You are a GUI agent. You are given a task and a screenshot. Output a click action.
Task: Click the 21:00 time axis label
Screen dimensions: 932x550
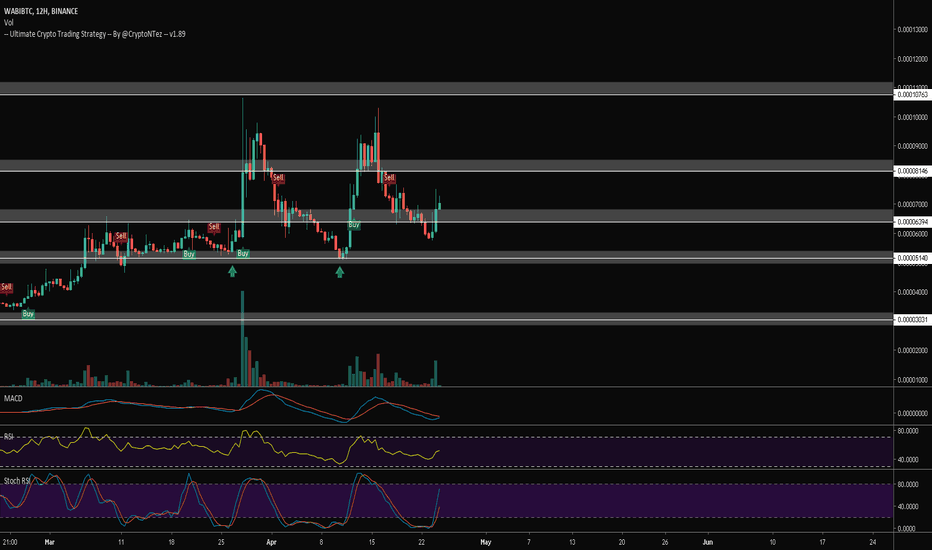click(x=10, y=542)
